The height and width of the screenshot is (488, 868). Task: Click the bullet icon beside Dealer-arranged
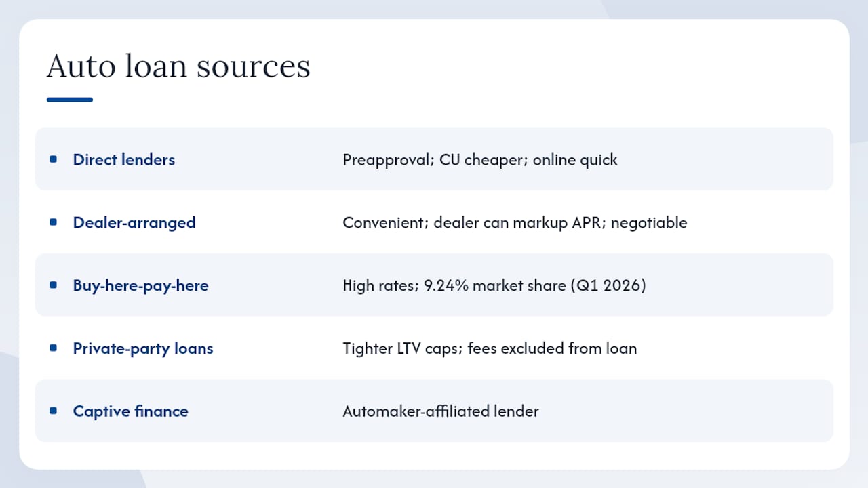(53, 222)
